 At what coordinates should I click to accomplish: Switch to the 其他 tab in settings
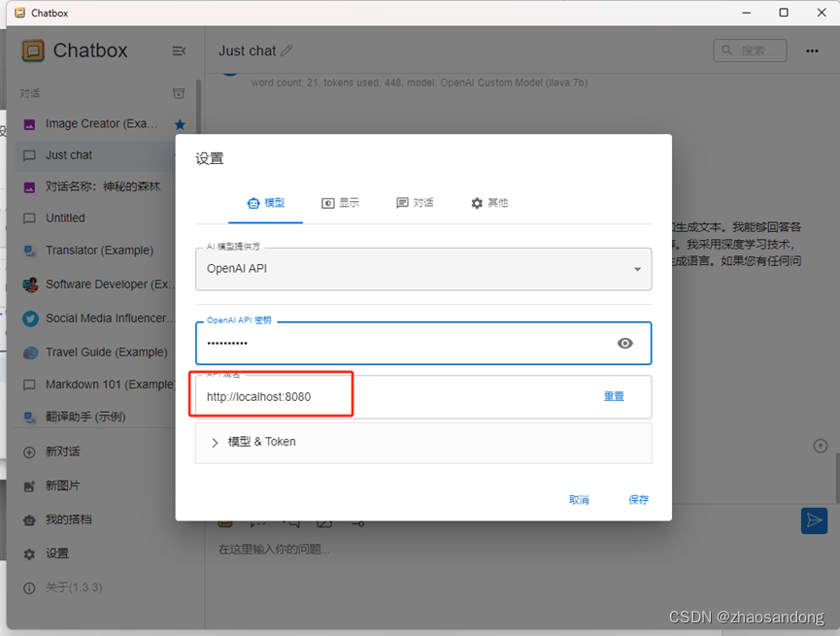(489, 203)
